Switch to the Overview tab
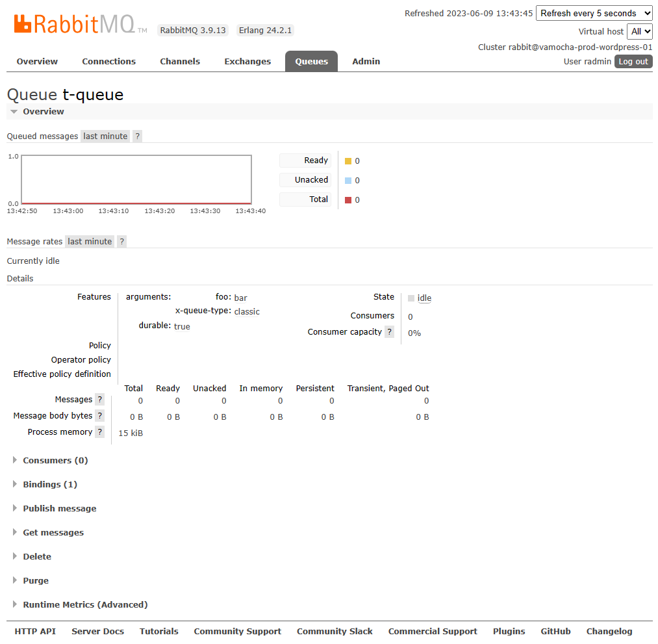658x644 pixels. [x=37, y=61]
